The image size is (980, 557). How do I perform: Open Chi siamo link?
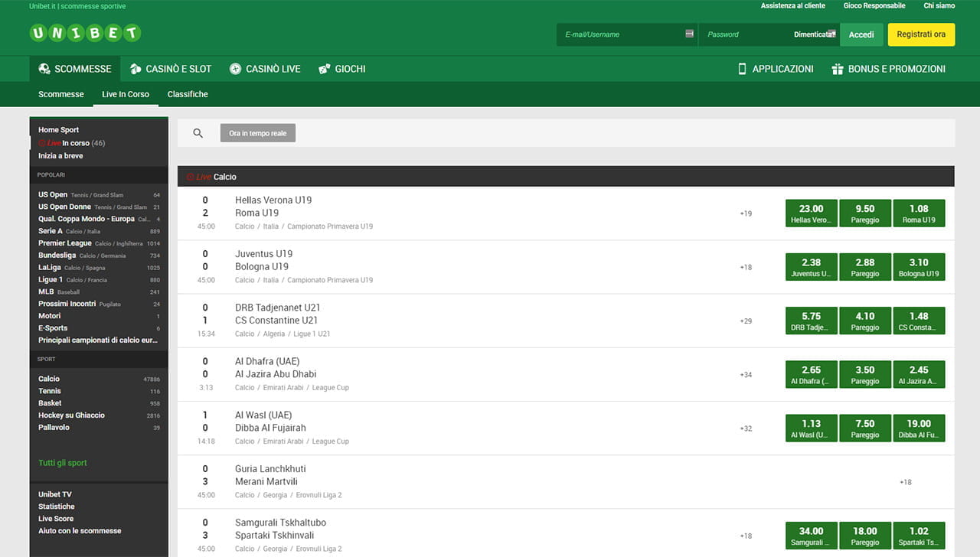[x=939, y=5]
